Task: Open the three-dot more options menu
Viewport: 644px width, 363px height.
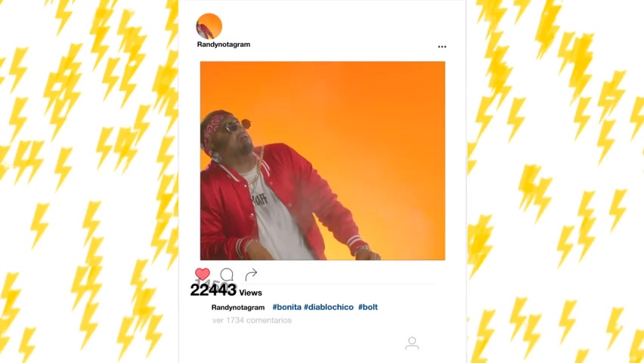Action: [x=442, y=47]
